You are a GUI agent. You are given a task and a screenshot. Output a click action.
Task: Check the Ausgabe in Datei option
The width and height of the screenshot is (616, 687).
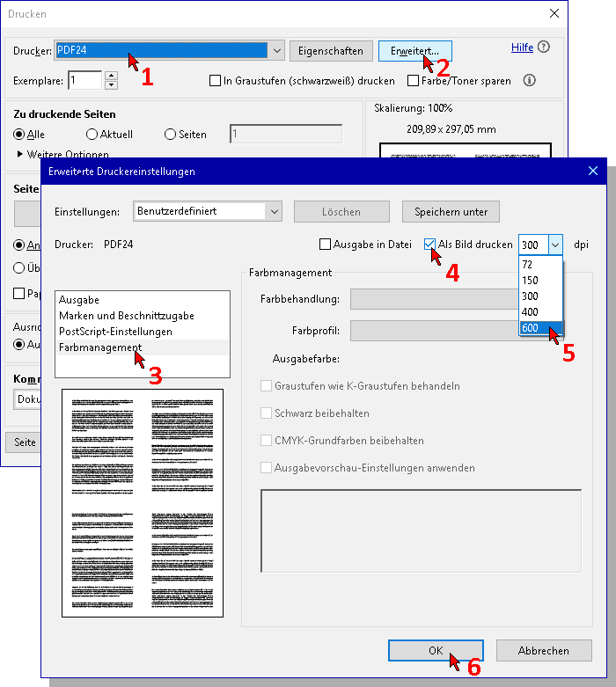click(326, 245)
